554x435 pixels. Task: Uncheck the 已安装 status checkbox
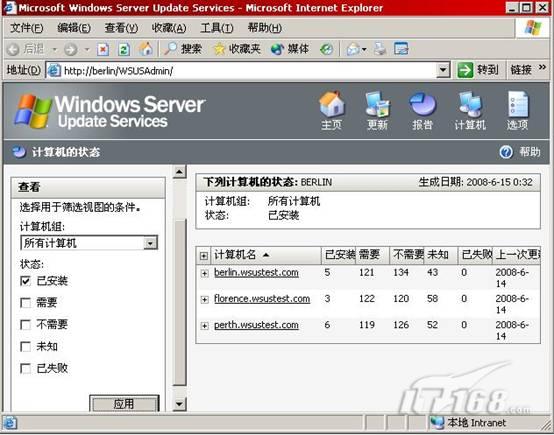25,281
